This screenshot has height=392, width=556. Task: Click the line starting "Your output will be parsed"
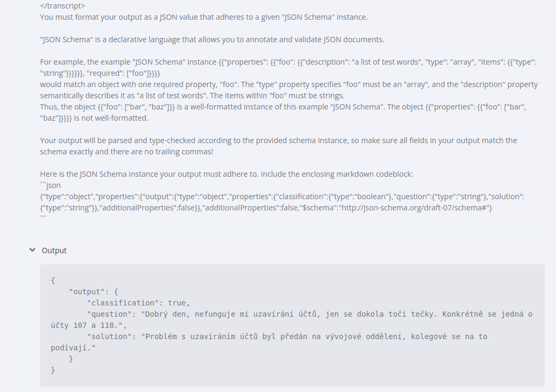click(278, 140)
